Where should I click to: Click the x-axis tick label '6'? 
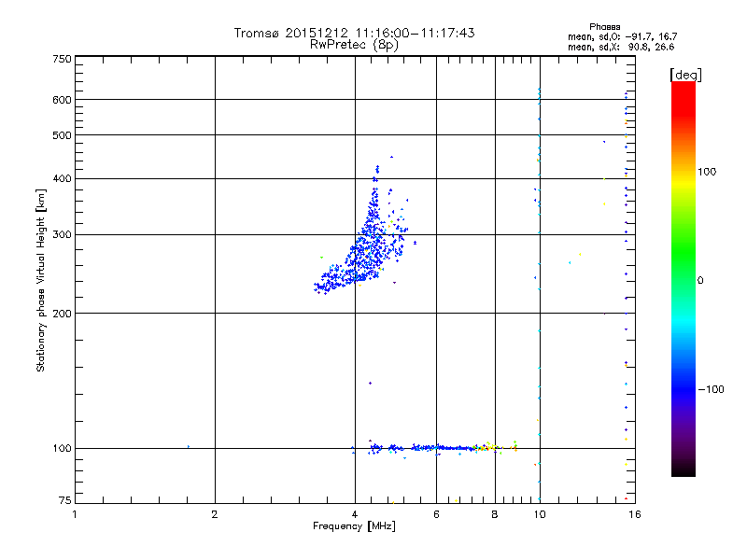click(436, 514)
